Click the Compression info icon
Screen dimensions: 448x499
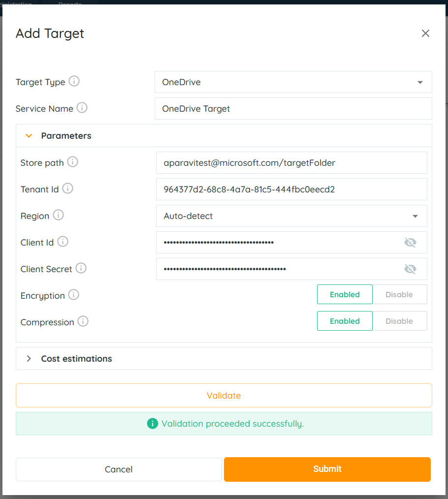pos(83,321)
